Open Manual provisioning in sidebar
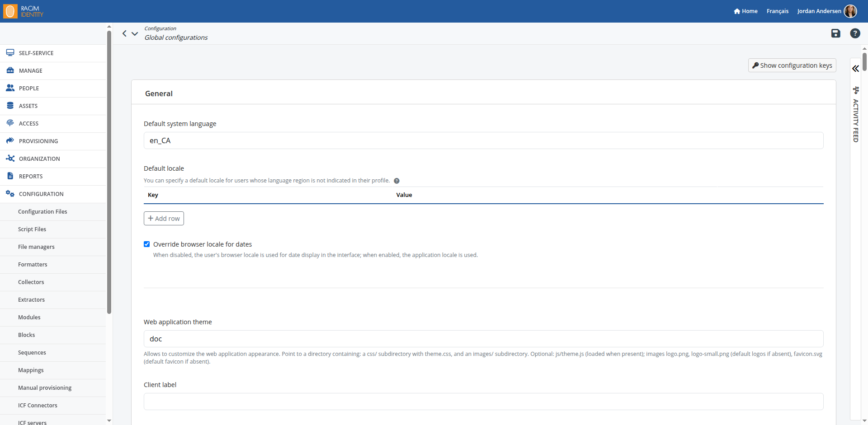The height and width of the screenshot is (425, 868). click(x=53, y=388)
